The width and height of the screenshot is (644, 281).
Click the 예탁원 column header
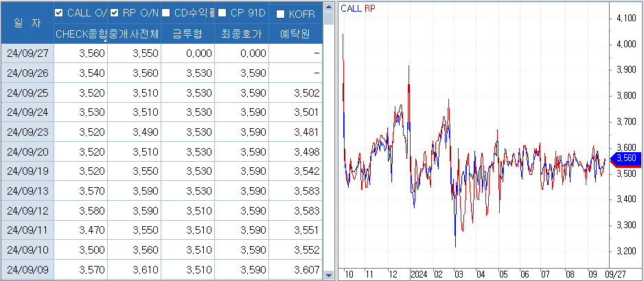coord(295,34)
